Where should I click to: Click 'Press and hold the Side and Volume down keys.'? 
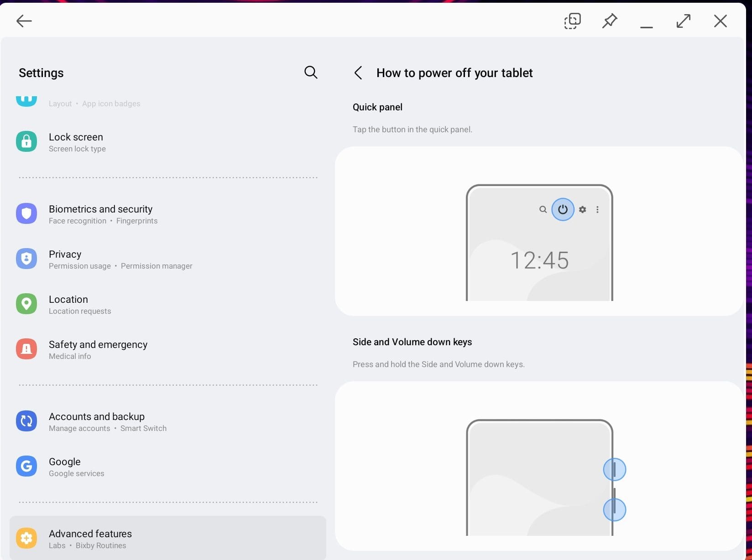pyautogui.click(x=439, y=364)
